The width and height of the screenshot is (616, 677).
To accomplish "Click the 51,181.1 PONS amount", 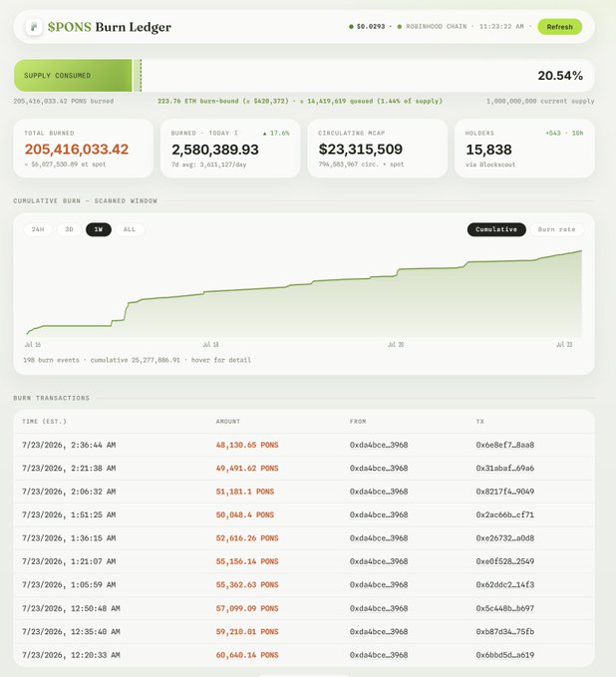I will pyautogui.click(x=245, y=492).
